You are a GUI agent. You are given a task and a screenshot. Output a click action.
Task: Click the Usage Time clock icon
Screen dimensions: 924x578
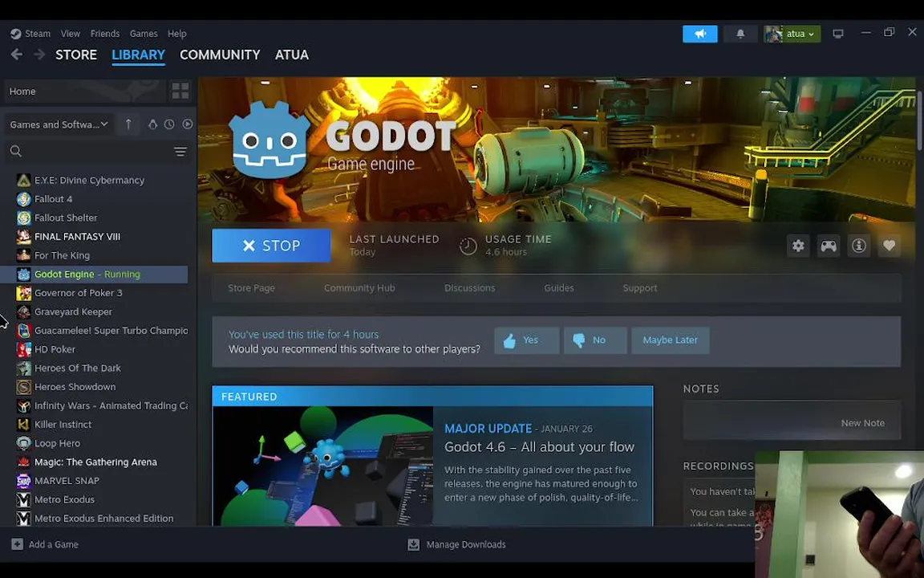click(x=468, y=246)
